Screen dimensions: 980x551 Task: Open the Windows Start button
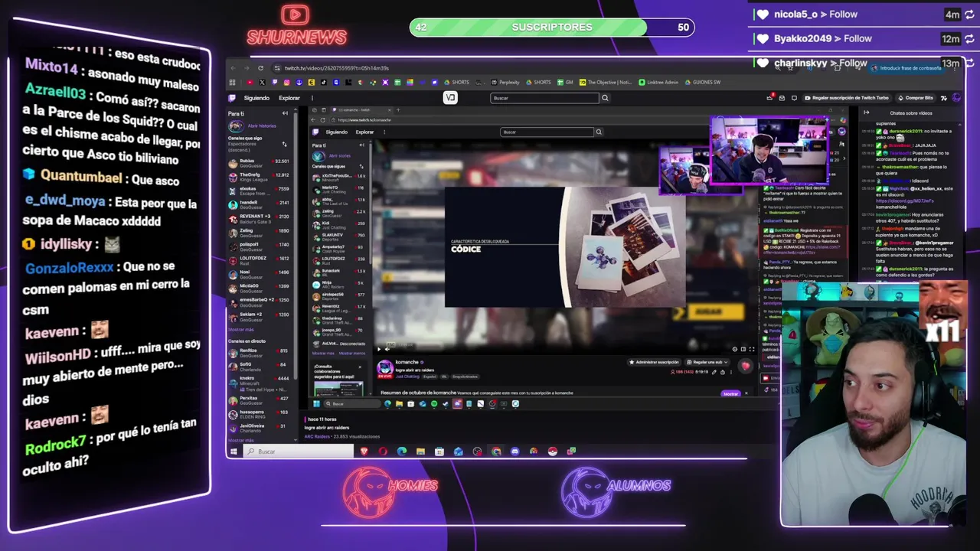(234, 452)
